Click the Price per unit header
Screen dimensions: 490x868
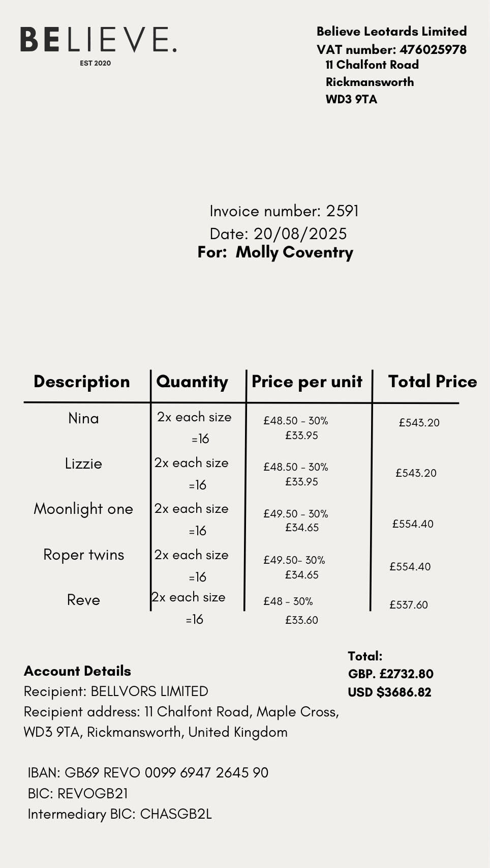click(x=307, y=382)
